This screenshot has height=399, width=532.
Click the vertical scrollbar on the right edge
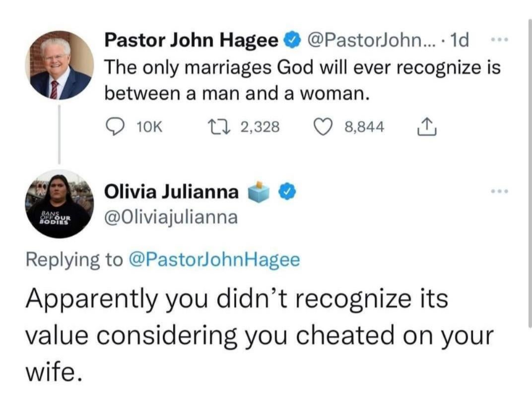coord(529,174)
